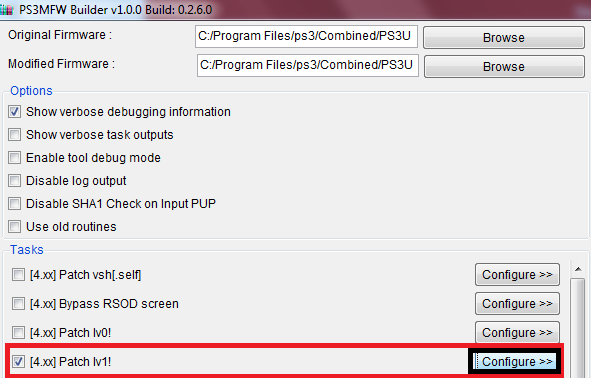
Task: Uncheck the Patch lv1! task
Action: [18, 361]
